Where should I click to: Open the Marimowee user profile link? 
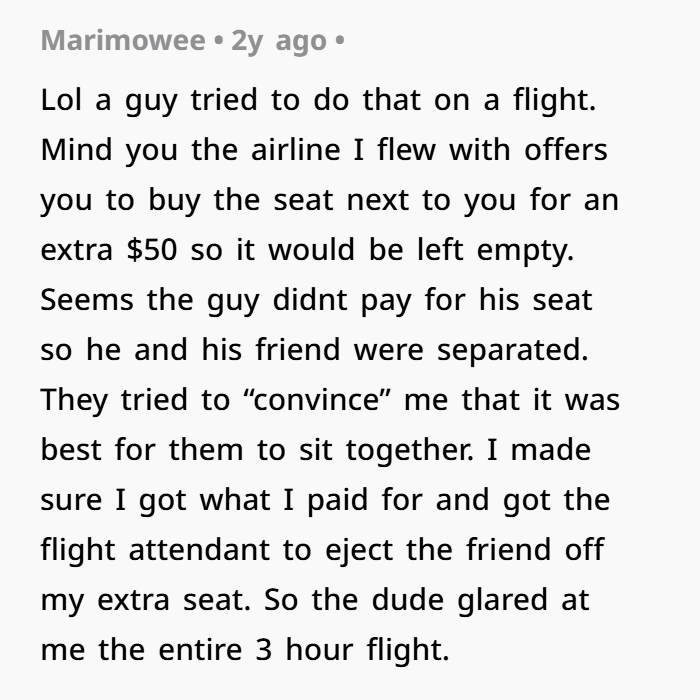123,41
